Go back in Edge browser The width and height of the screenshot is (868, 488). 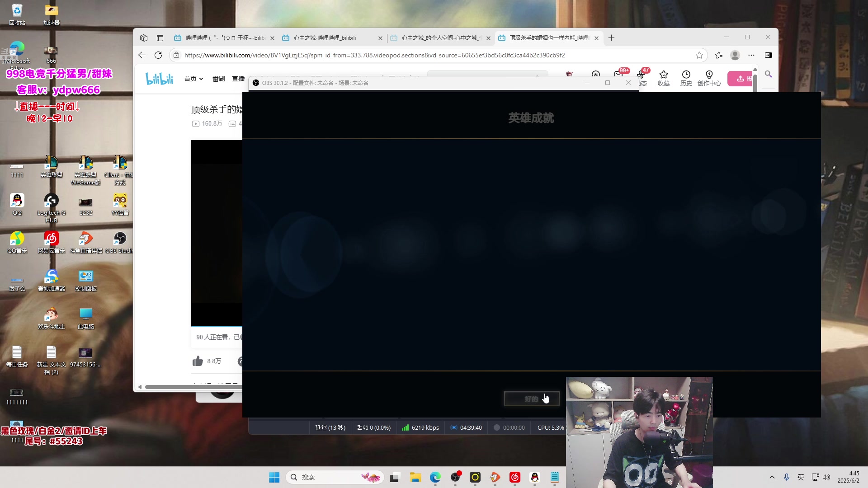(142, 55)
